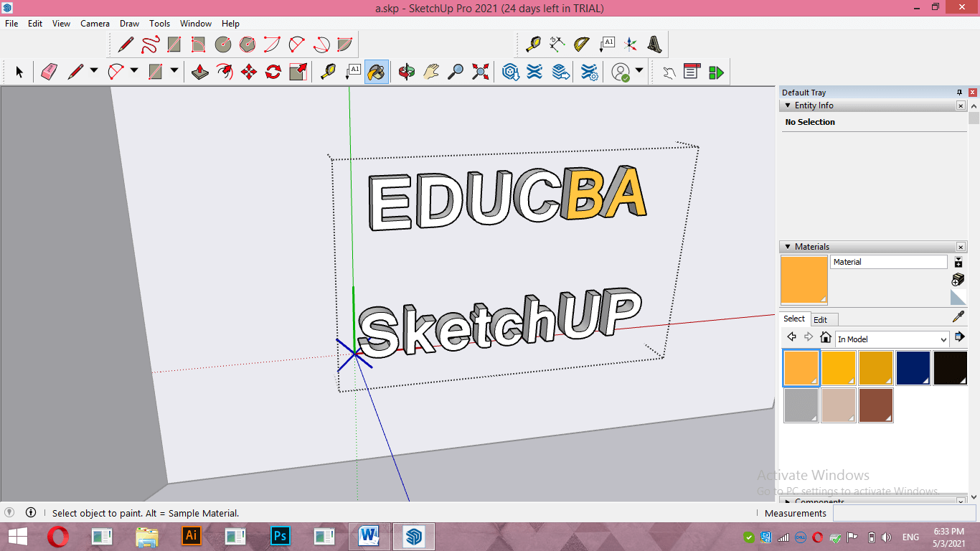Toggle the Default Tray auto-hide pin
Viewport: 980px width, 551px height.
click(x=959, y=93)
